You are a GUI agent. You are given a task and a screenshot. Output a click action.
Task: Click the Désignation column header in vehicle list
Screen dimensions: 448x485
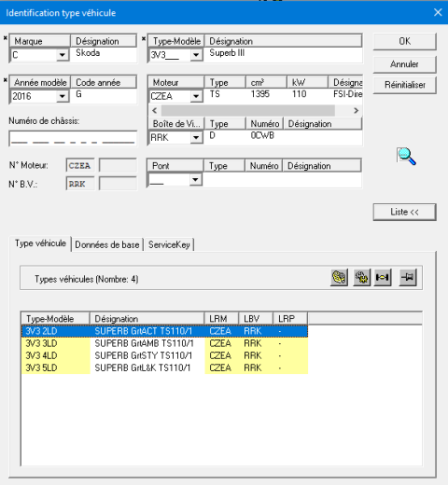[x=147, y=319]
